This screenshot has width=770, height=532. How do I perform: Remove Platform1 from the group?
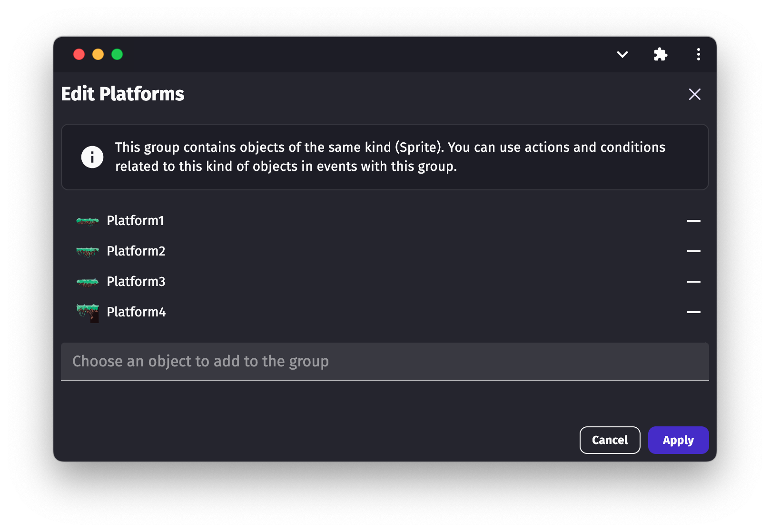tap(693, 221)
